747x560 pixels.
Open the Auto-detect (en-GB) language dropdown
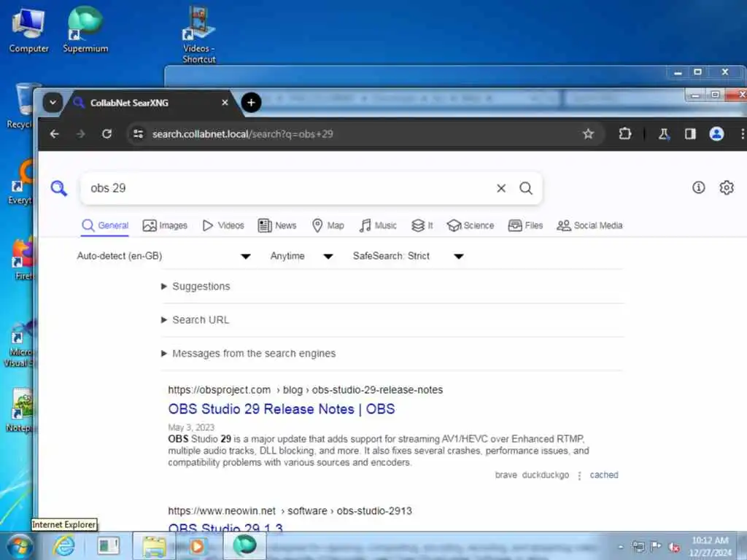[x=163, y=256]
